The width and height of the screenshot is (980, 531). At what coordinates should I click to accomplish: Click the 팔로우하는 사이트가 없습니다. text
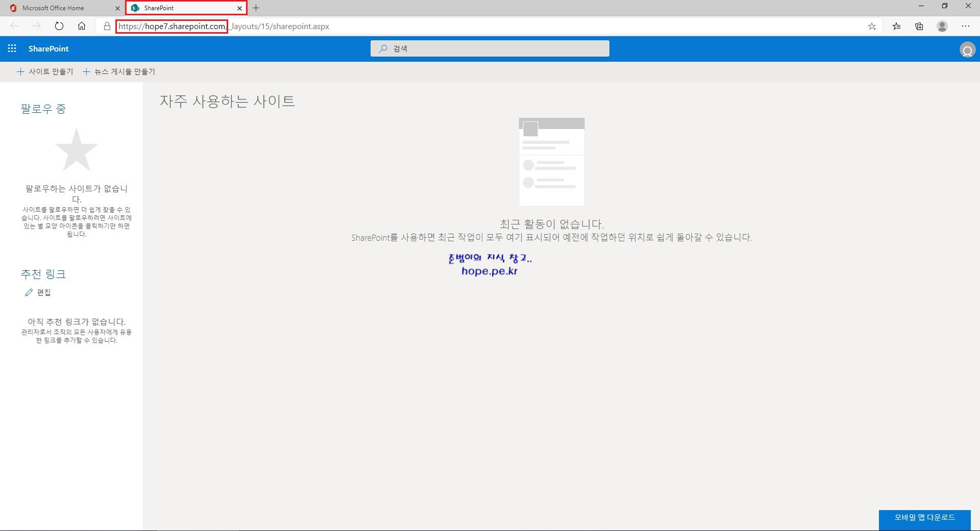tap(77, 194)
